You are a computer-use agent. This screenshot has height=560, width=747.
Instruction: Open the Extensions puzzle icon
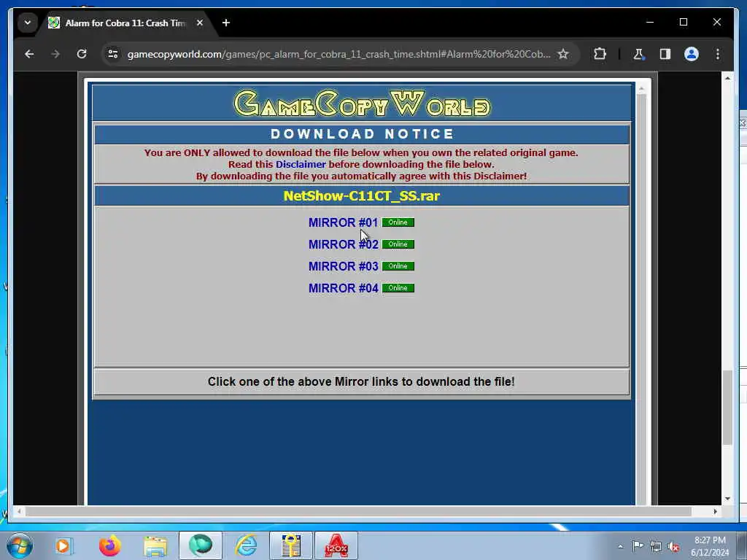tap(600, 54)
